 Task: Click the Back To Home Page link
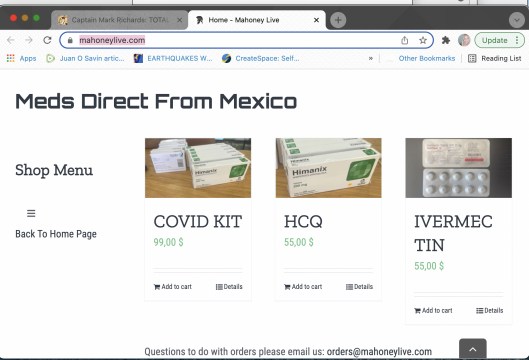click(x=56, y=234)
